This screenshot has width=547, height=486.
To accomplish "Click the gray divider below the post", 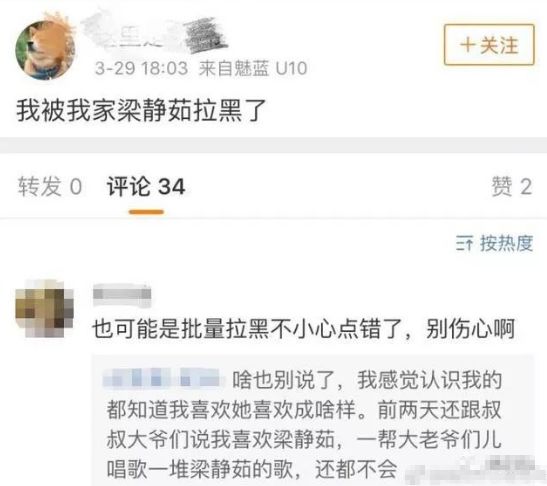I will click(274, 145).
